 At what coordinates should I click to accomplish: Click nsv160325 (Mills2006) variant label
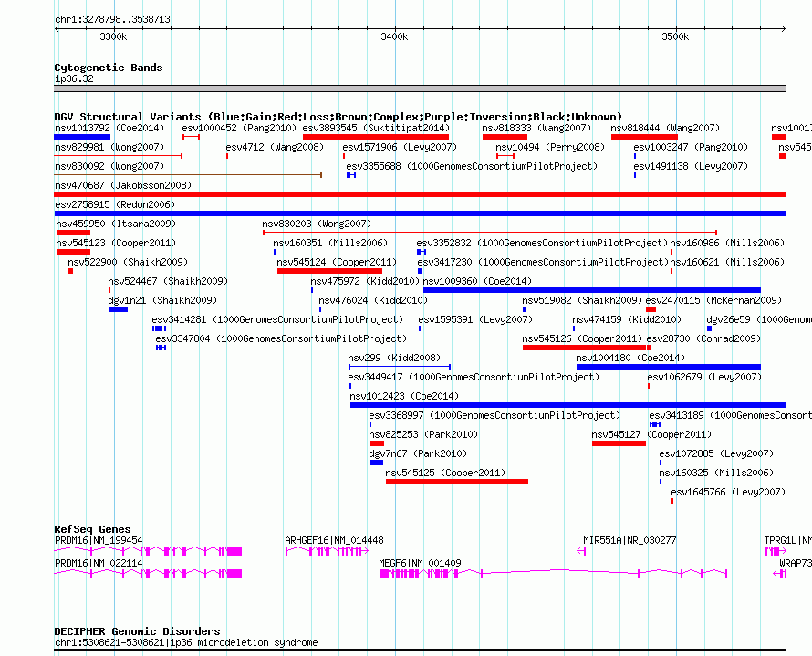(x=716, y=473)
